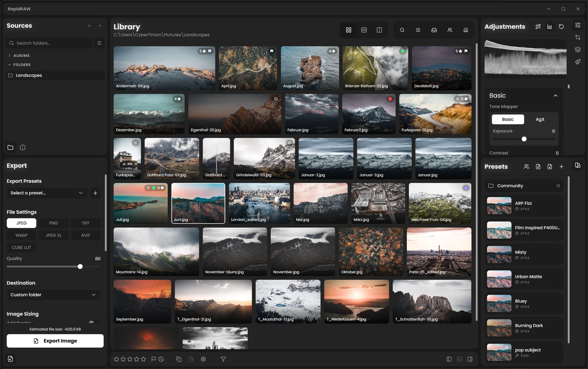This screenshot has height=369, width=588.
Task: Select WebP file format
Action: [x=21, y=235]
